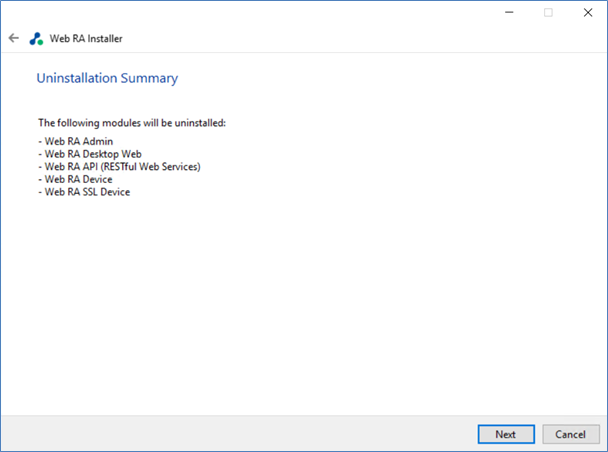
Task: Click the Web RA Installer logo icon
Action: tap(36, 39)
